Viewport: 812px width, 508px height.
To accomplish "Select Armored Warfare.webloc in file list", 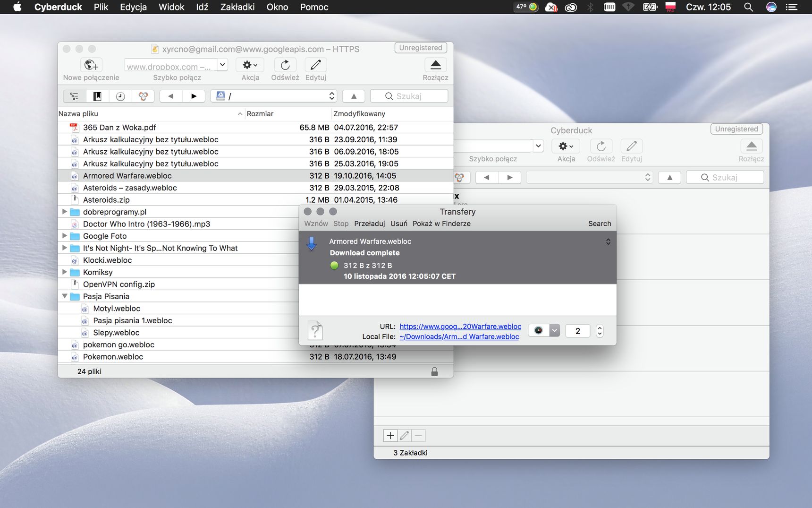I will (255, 176).
